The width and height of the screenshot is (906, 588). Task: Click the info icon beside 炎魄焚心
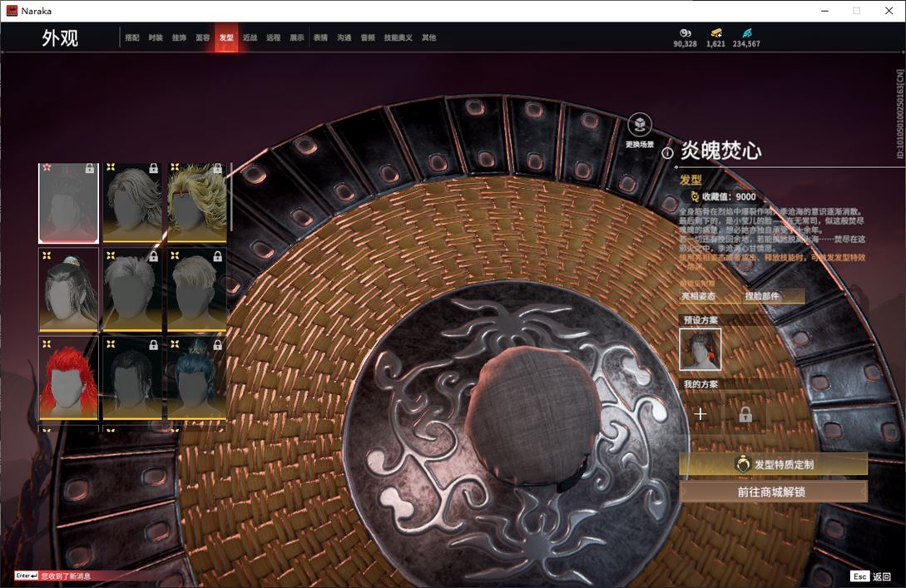667,152
